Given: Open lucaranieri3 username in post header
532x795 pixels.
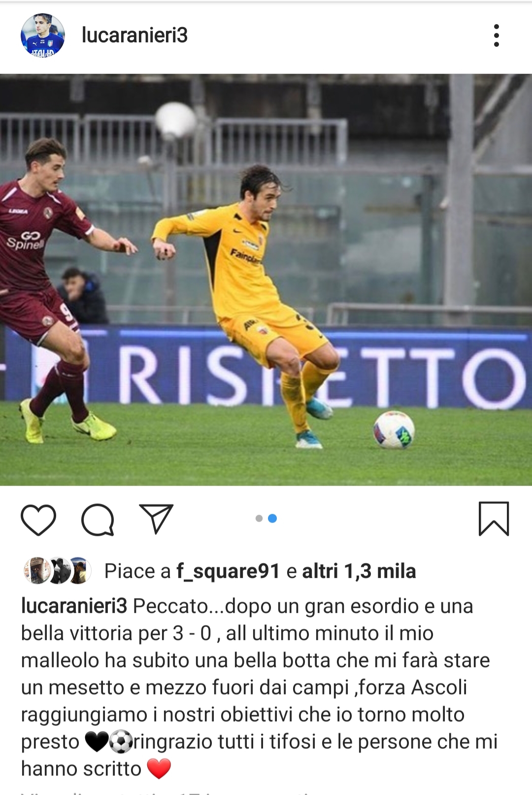Looking at the screenshot, I should tap(134, 35).
